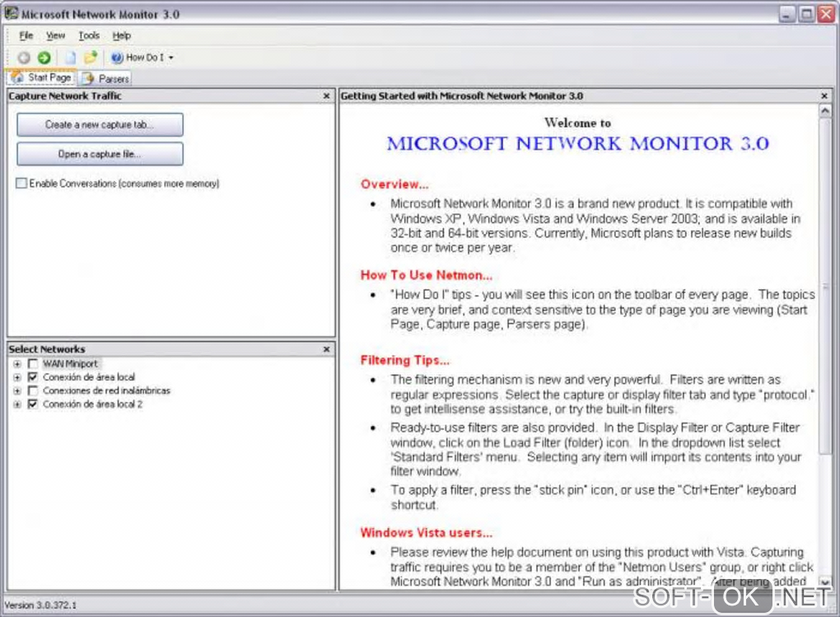Check the WAN Miniport network checkbox
840x617 pixels.
[33, 364]
